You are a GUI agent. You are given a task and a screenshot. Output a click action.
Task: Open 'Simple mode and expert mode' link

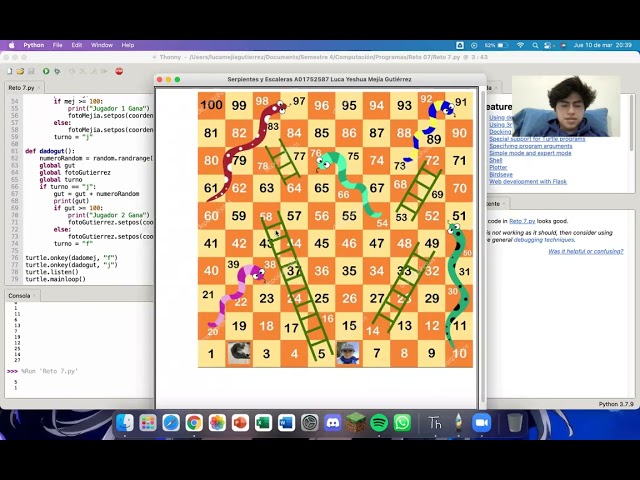(530, 153)
